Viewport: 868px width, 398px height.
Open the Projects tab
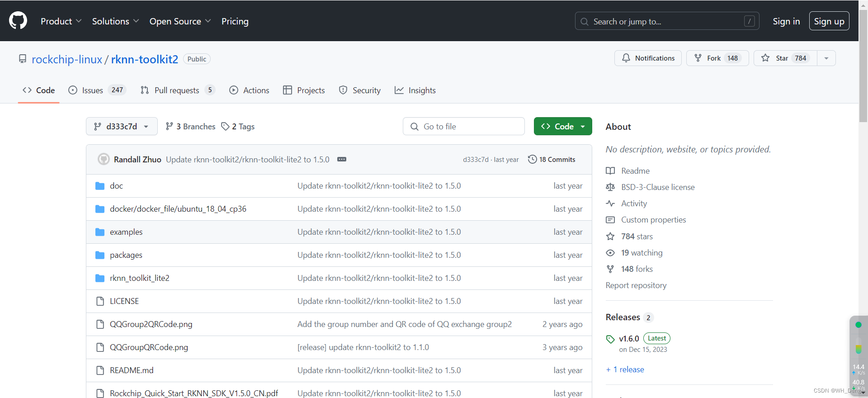304,90
